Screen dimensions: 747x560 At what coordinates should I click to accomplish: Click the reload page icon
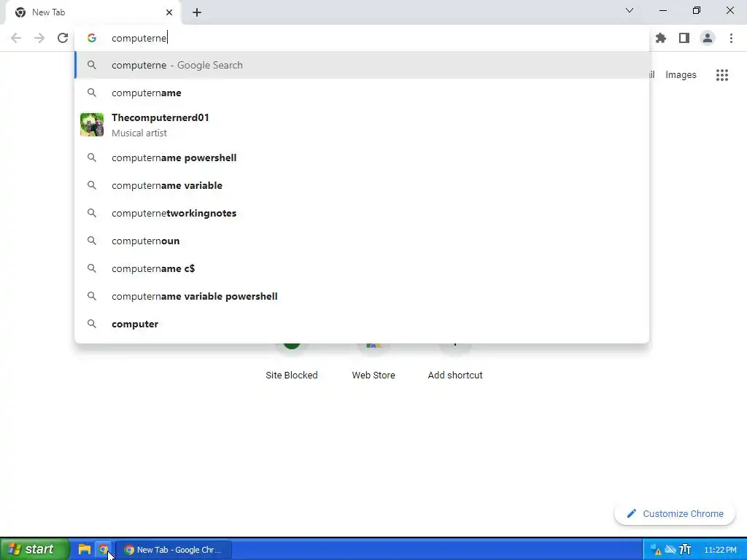click(x=63, y=38)
